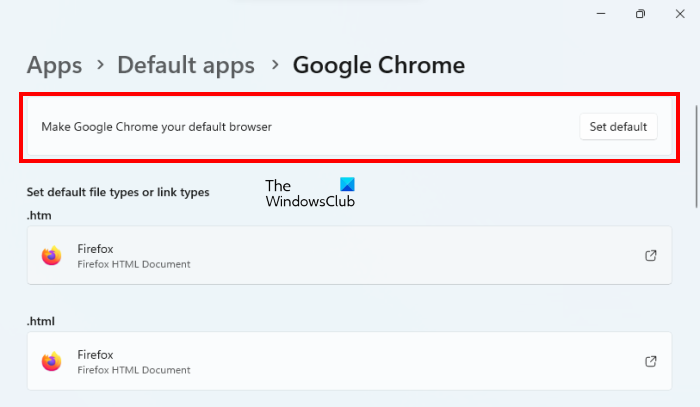Click the Set default button
700x407 pixels.
(x=618, y=127)
